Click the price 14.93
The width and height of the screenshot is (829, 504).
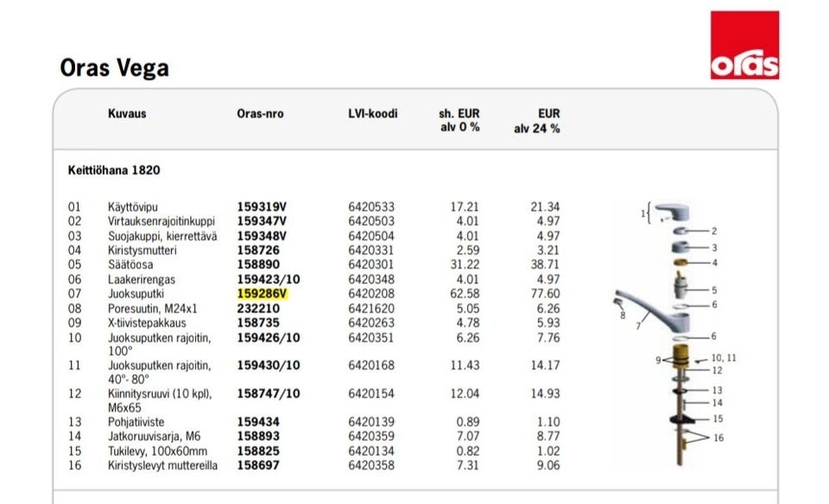[545, 394]
